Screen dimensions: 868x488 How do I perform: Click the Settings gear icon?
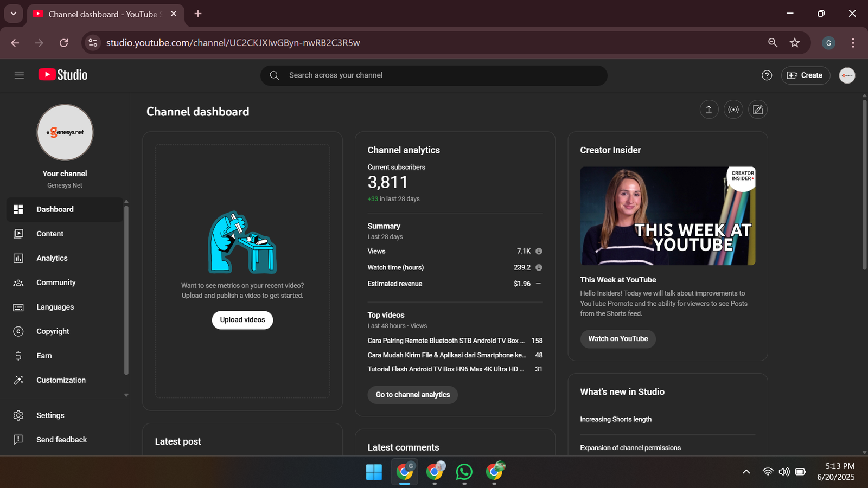click(x=18, y=415)
